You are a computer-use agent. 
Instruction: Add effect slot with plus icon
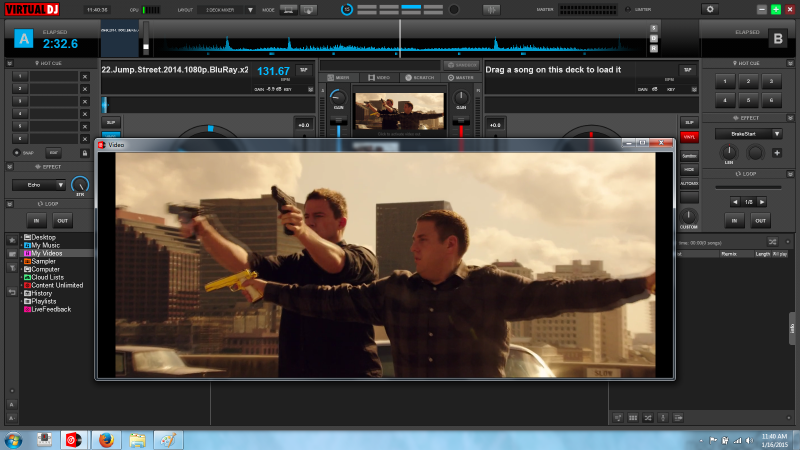click(777, 153)
